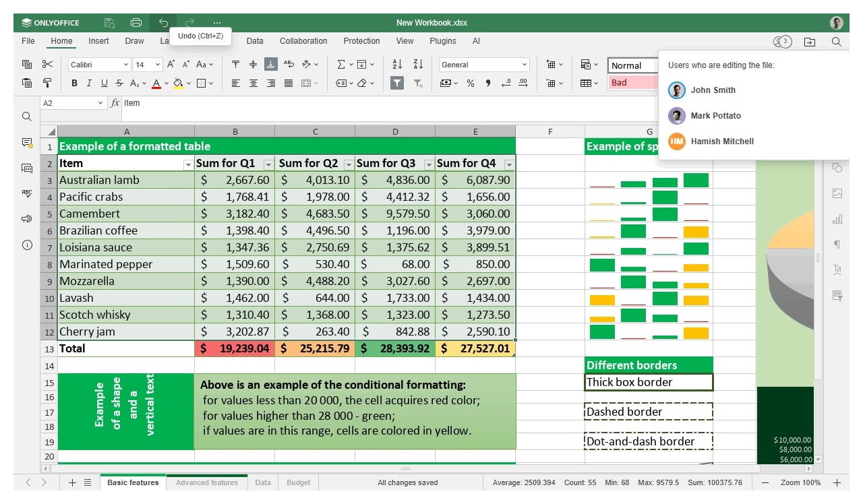Click the Zoom out minus button
The image size is (863, 504).
click(x=765, y=482)
